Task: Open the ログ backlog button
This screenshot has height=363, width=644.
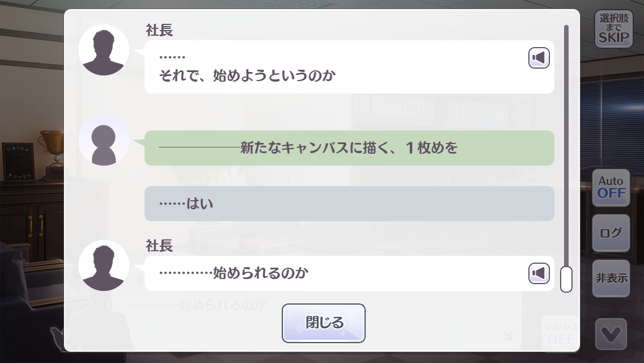Action: [x=611, y=233]
